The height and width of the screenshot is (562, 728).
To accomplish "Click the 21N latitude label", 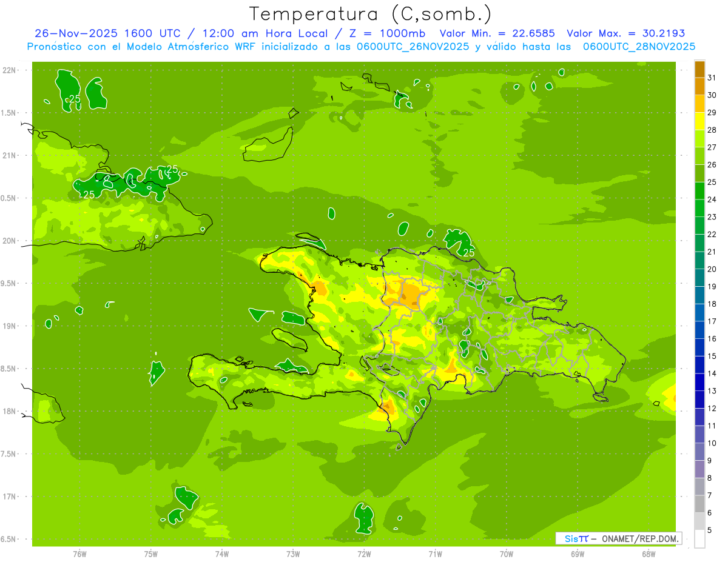I will 9,155.
